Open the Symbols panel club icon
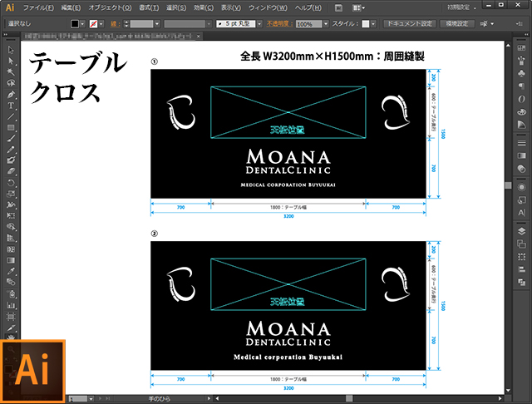 pyautogui.click(x=521, y=73)
